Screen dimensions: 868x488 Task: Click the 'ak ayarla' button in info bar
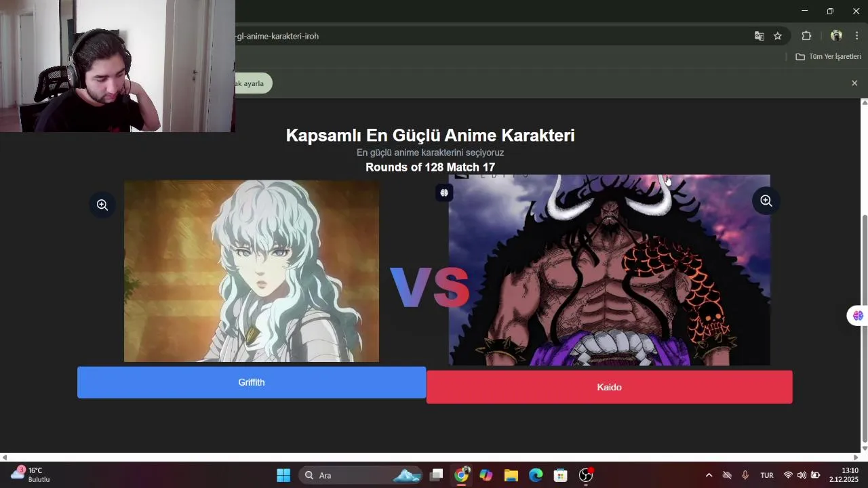click(252, 83)
